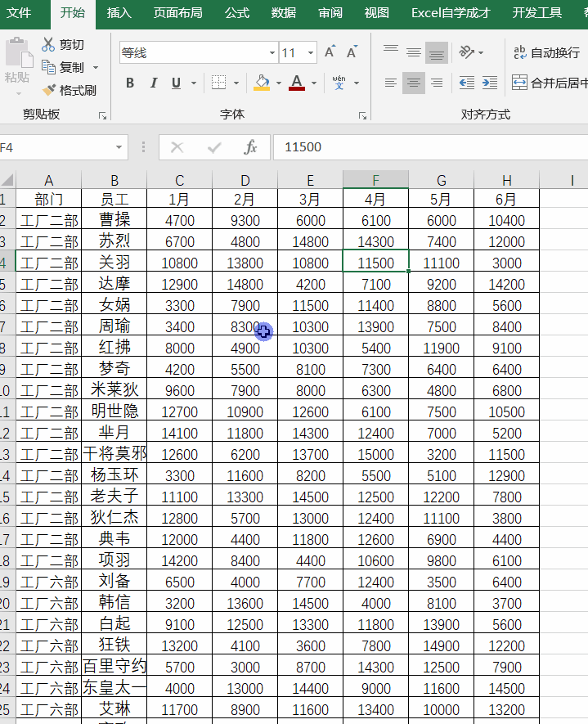Switch to the 数据 Data tab
Viewport: 588px width, 724px height.
[284, 13]
